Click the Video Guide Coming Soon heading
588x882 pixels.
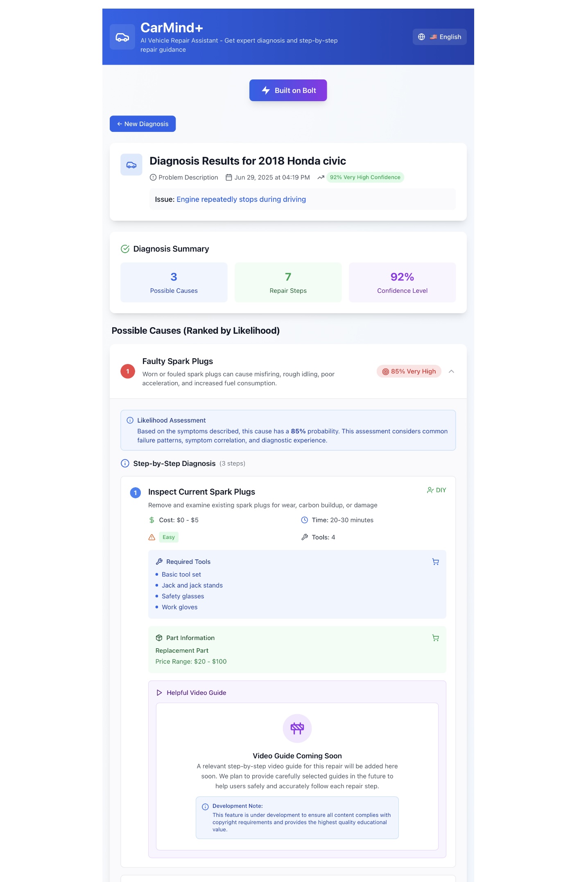pos(297,756)
